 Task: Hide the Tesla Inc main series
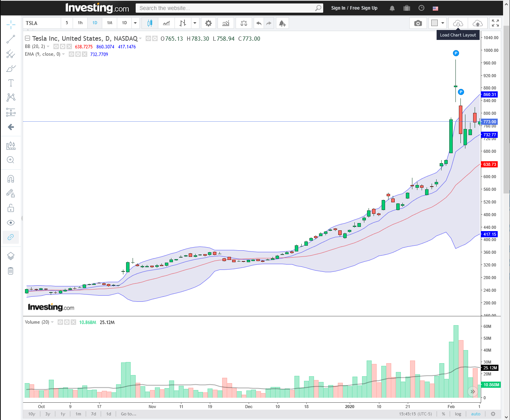point(148,38)
